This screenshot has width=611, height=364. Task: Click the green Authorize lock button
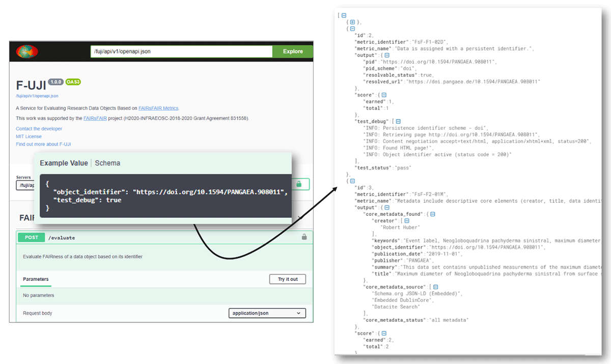click(300, 184)
